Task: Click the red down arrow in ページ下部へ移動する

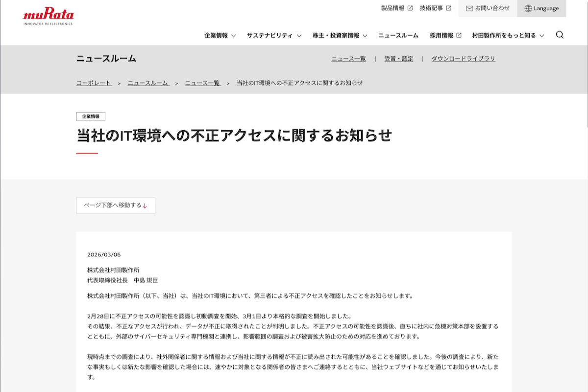Action: tap(145, 206)
